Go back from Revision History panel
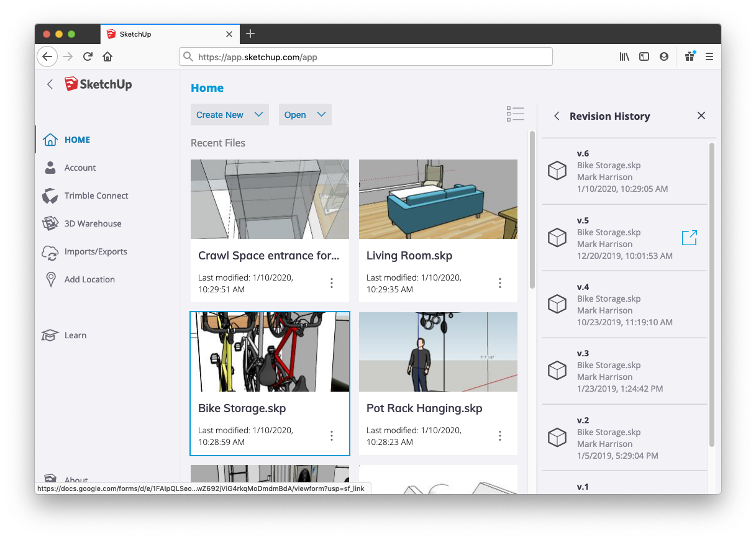 pyautogui.click(x=557, y=116)
